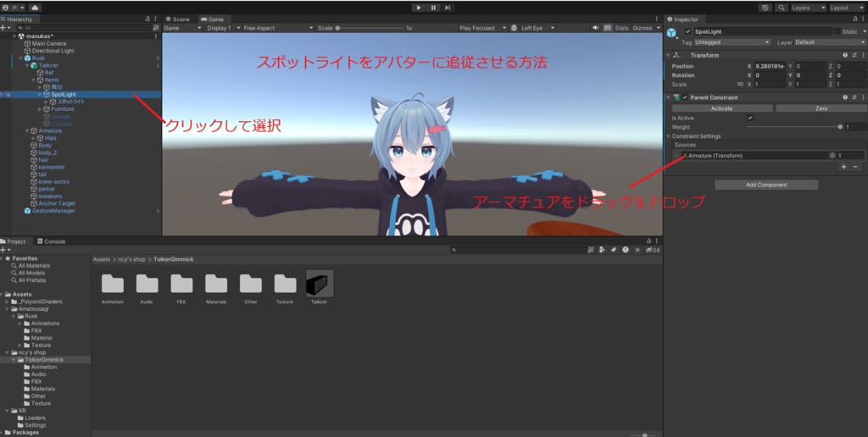Toggle the mute audio speaker icon
The height and width of the screenshot is (437, 868).
pos(596,28)
